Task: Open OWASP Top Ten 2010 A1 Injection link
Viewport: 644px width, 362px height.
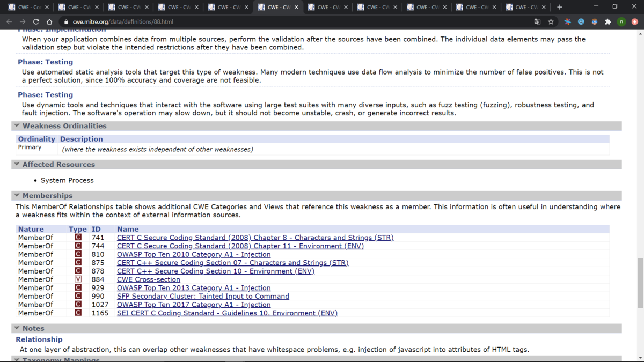Action: point(194,254)
